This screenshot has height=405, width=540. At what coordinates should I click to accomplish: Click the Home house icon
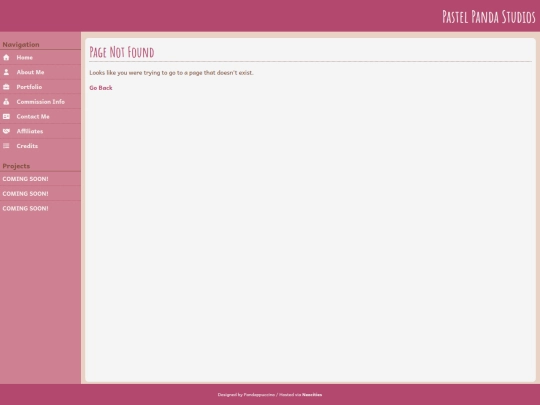click(6, 58)
